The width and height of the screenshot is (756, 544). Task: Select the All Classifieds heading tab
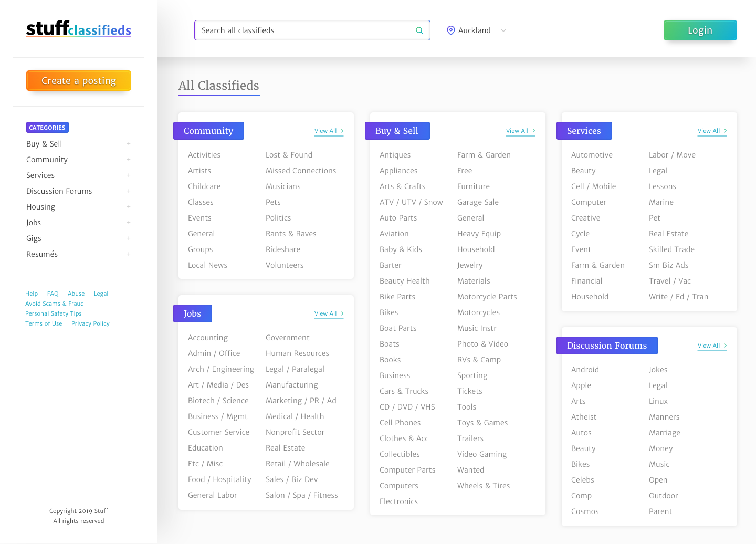click(219, 86)
